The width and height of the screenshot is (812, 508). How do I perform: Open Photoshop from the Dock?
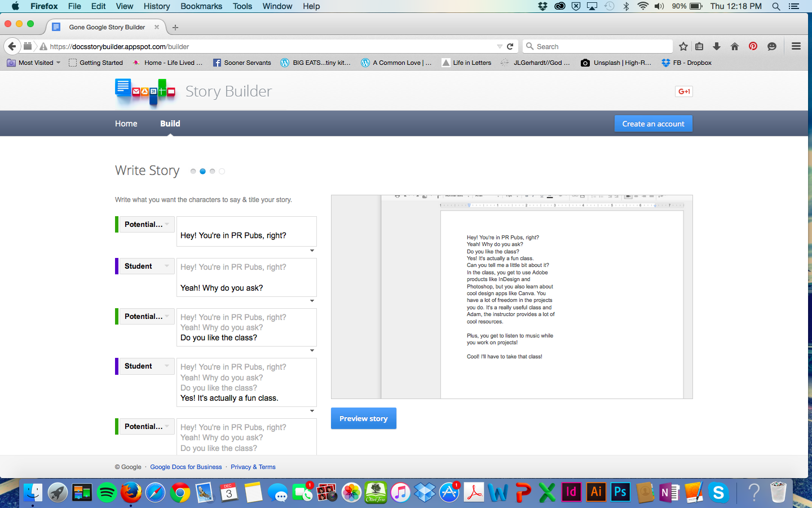620,492
